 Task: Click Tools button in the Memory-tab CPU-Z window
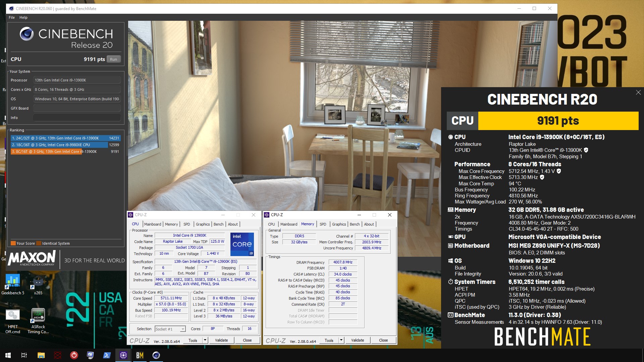[329, 340]
